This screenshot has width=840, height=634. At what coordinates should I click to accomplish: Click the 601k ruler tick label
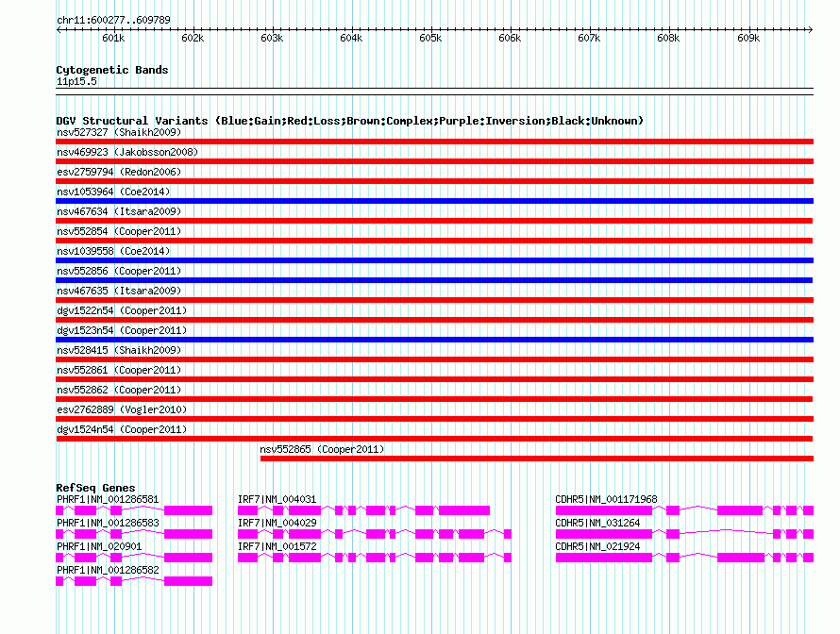point(113,38)
